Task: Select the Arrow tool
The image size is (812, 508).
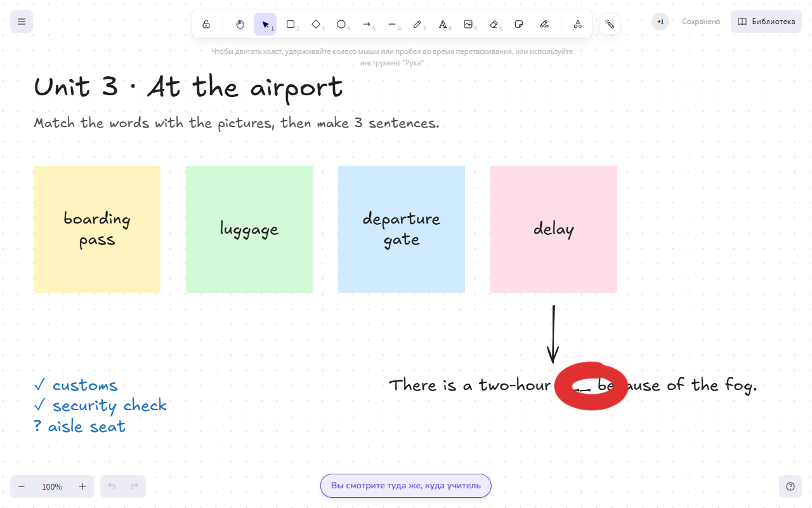Action: 367,24
